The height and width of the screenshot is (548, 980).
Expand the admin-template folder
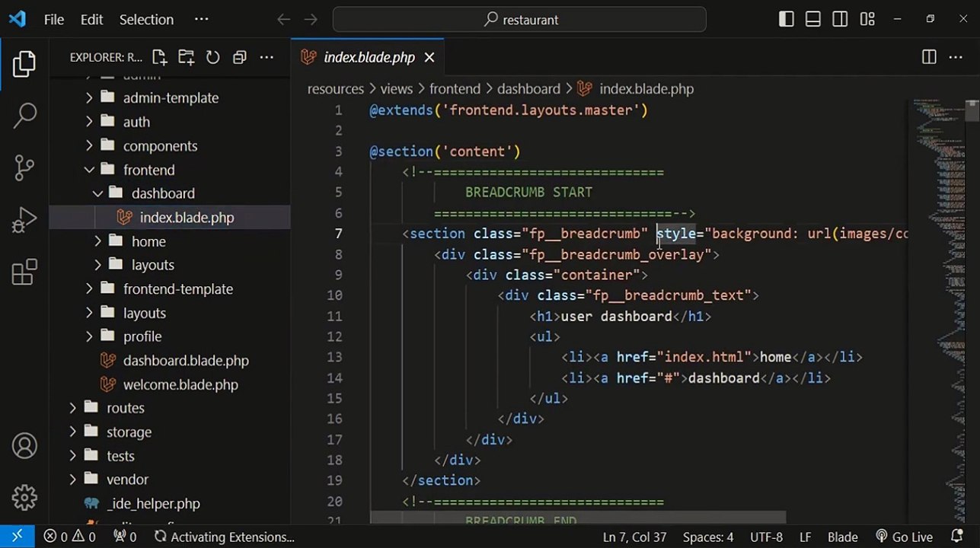170,97
